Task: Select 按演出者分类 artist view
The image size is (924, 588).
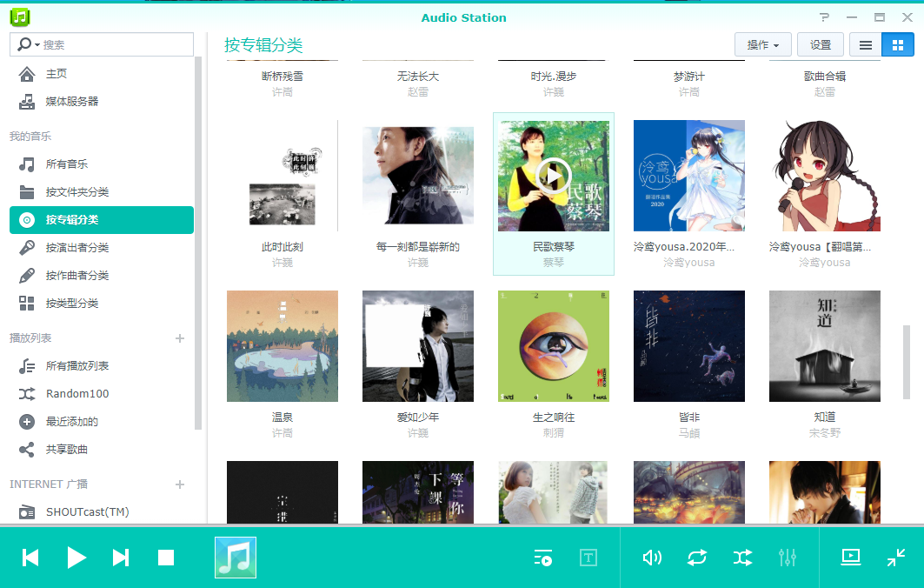Action: 102,248
